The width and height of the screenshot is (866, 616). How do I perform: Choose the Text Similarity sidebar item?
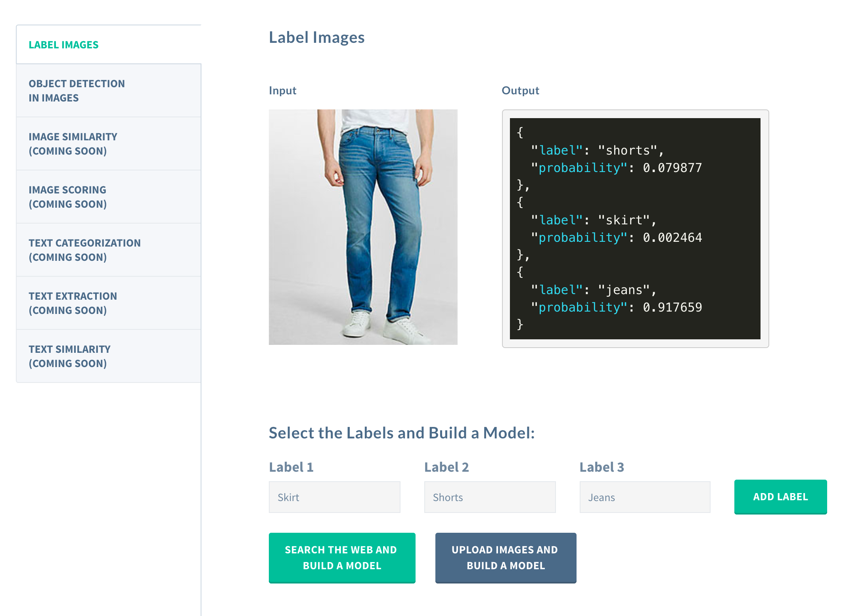(69, 356)
